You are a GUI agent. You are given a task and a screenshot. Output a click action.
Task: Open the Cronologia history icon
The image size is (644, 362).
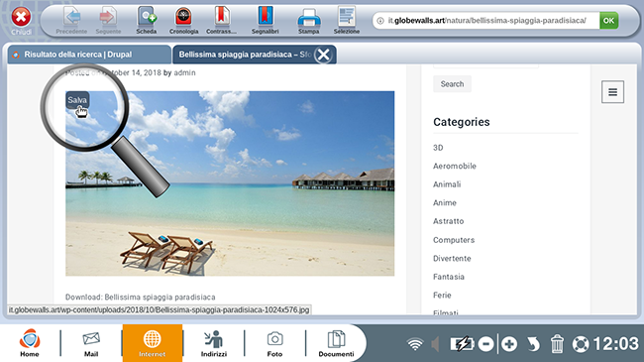[183, 20]
